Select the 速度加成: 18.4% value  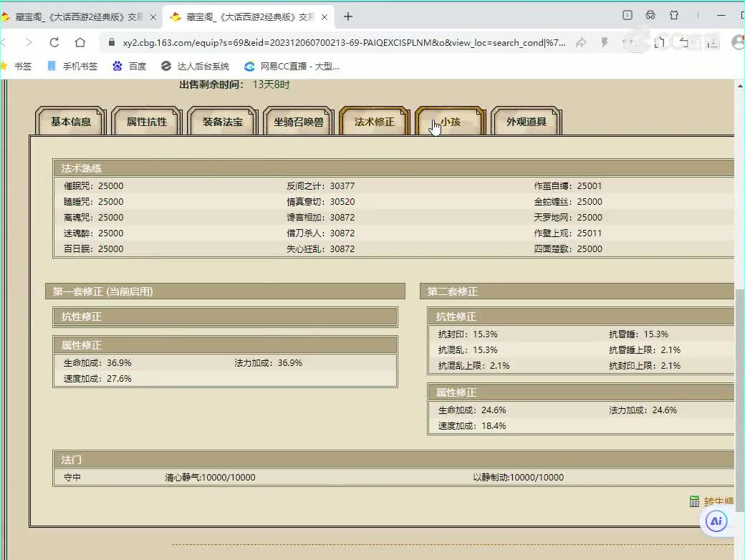coord(472,425)
